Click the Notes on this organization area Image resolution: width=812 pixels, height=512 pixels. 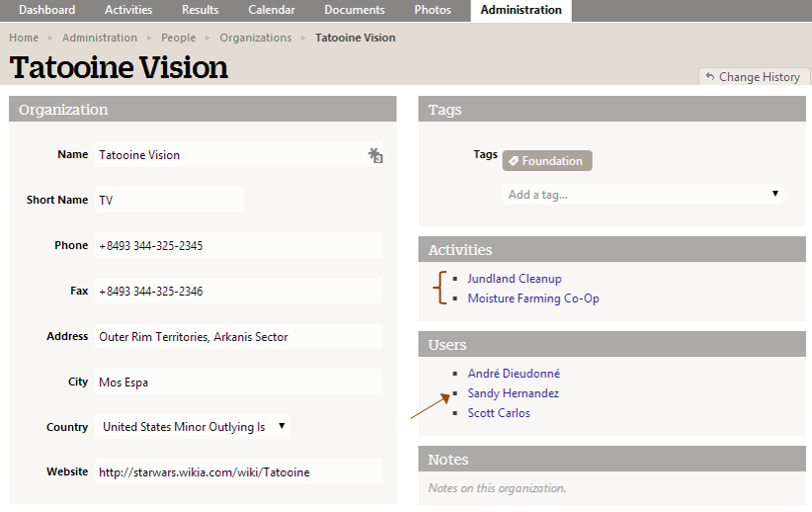coord(611,488)
